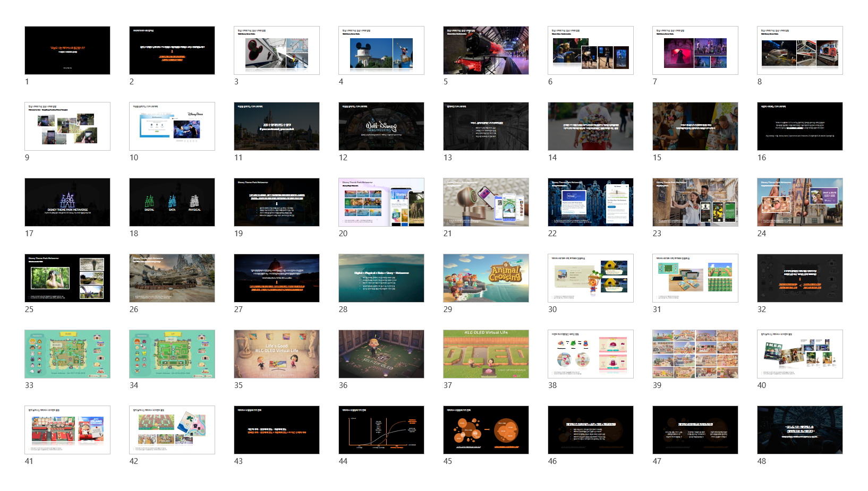Screen dimensions: 868x491
Task: Select slide 42 thumbnail
Action: (x=172, y=430)
